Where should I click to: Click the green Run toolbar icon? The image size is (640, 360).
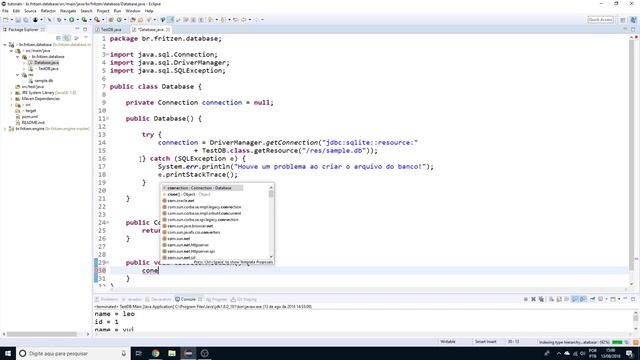tap(72, 20)
